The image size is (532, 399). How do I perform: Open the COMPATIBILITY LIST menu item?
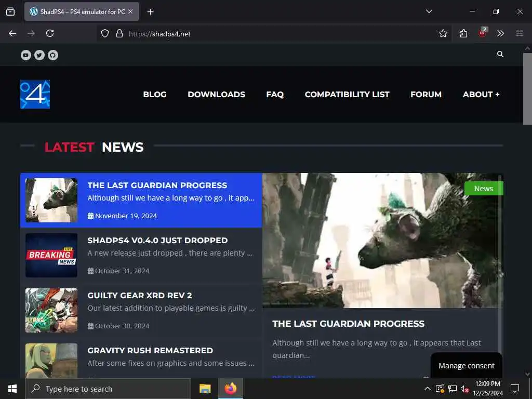click(x=347, y=95)
